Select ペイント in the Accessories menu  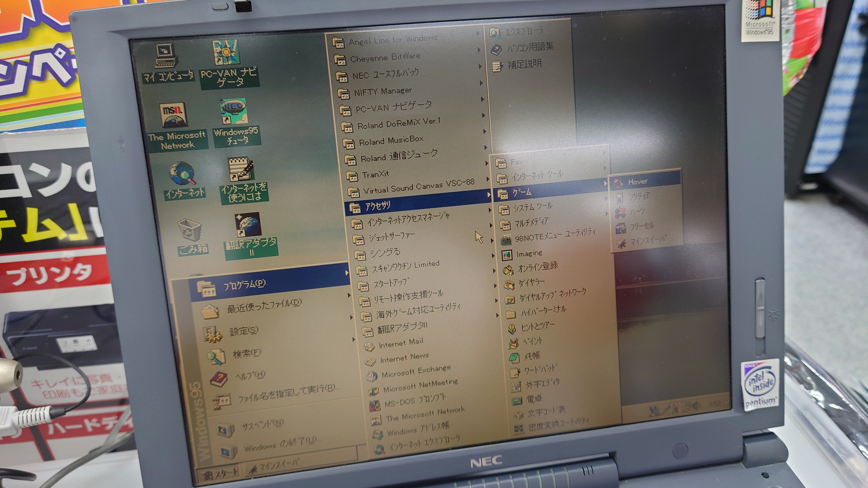click(x=532, y=341)
